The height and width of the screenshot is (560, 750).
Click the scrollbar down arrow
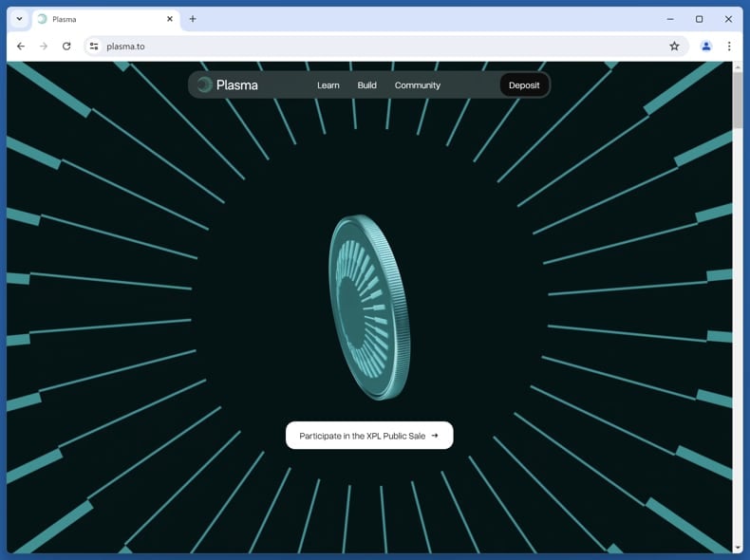tap(737, 548)
